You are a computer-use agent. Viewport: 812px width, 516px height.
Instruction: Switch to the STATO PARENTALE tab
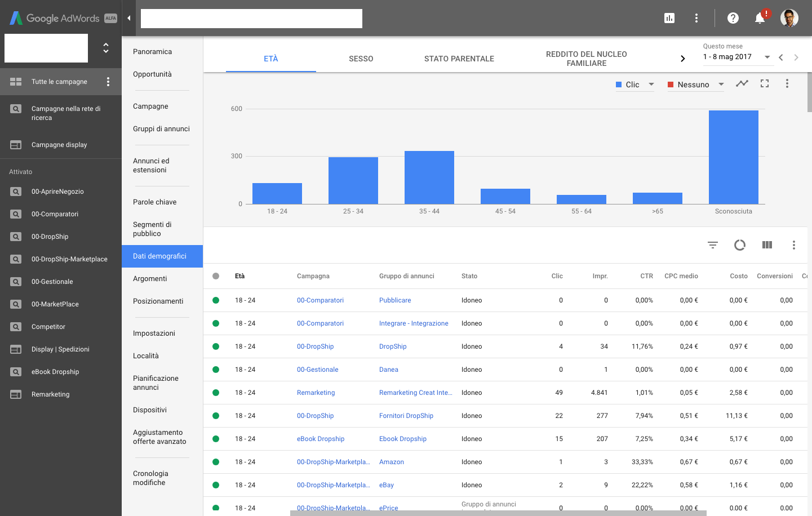pos(459,59)
